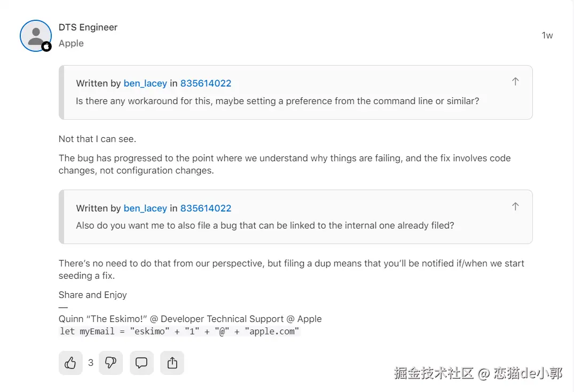This screenshot has height=392, width=574.
Task: Click the DTS Engineer author name
Action: [88, 27]
